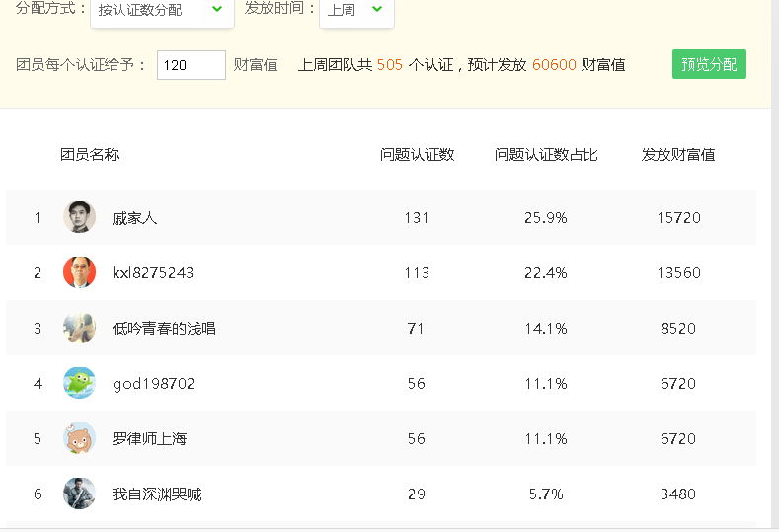Click avatar of member 戚家人
779x532 pixels.
pyautogui.click(x=80, y=217)
